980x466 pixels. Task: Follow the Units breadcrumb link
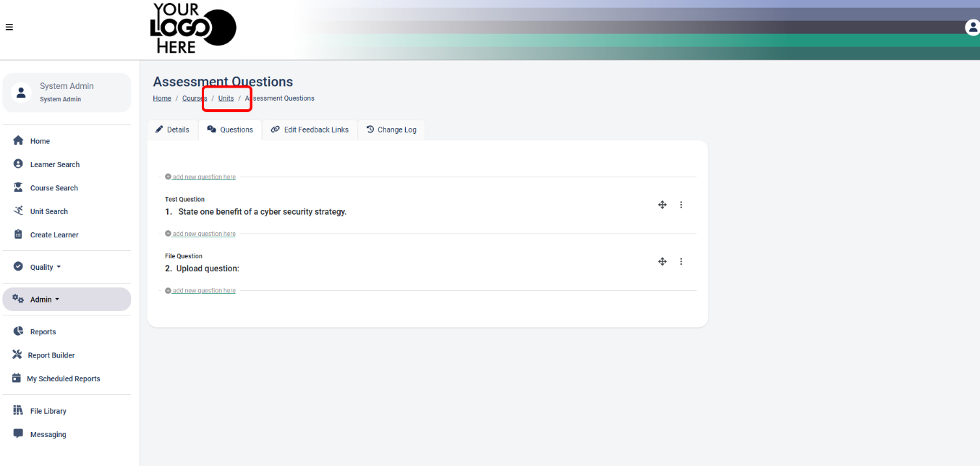point(226,98)
